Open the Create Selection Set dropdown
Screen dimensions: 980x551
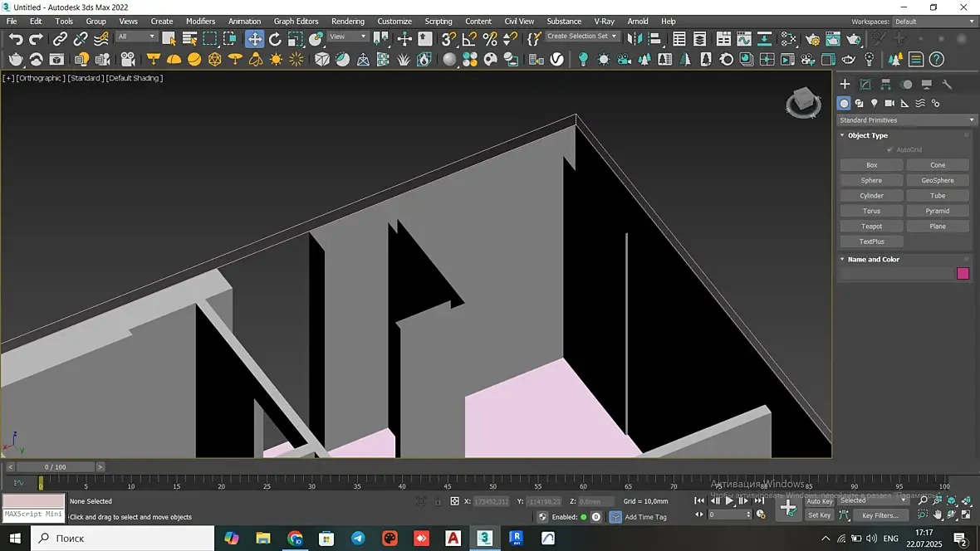pyautogui.click(x=582, y=37)
